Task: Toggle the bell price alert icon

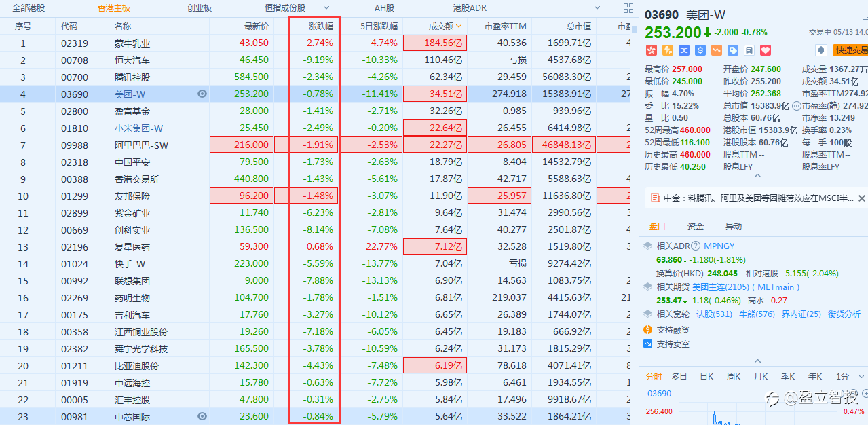Action: pyautogui.click(x=821, y=50)
